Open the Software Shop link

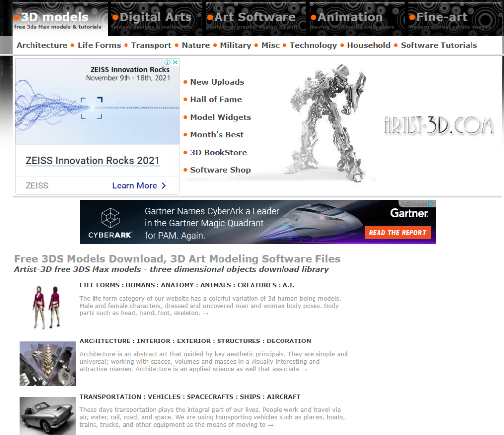220,170
